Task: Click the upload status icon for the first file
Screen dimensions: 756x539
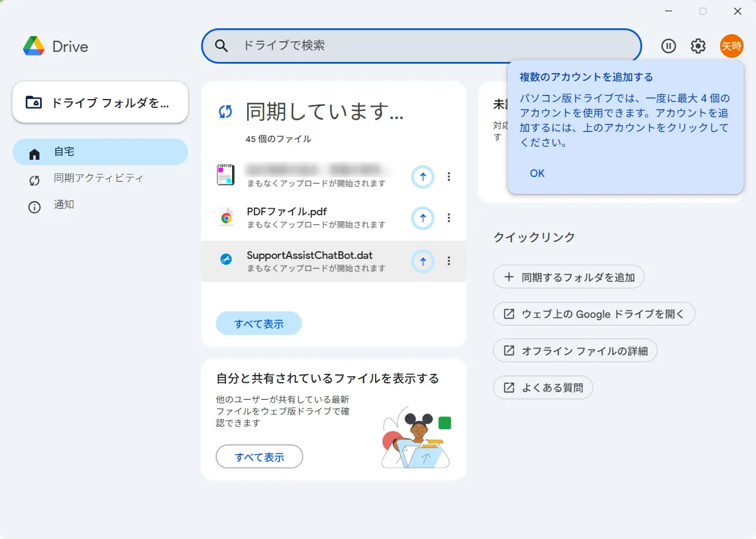Action: (x=422, y=176)
